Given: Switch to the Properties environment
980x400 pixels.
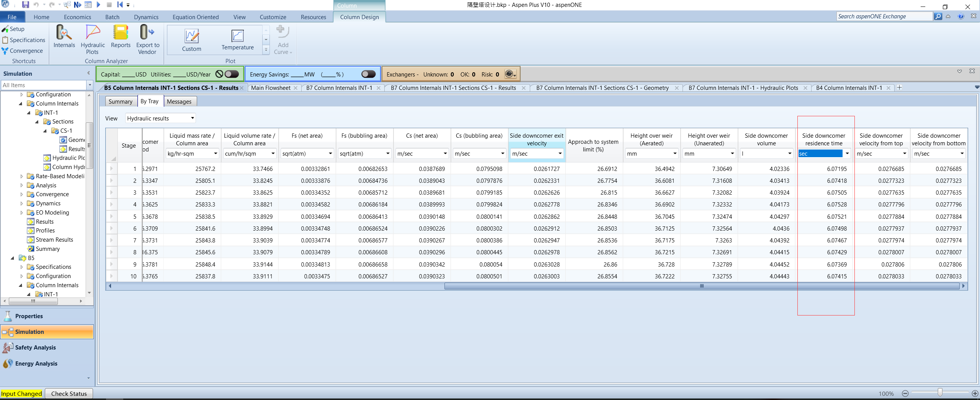Looking at the screenshot, I should (x=47, y=316).
